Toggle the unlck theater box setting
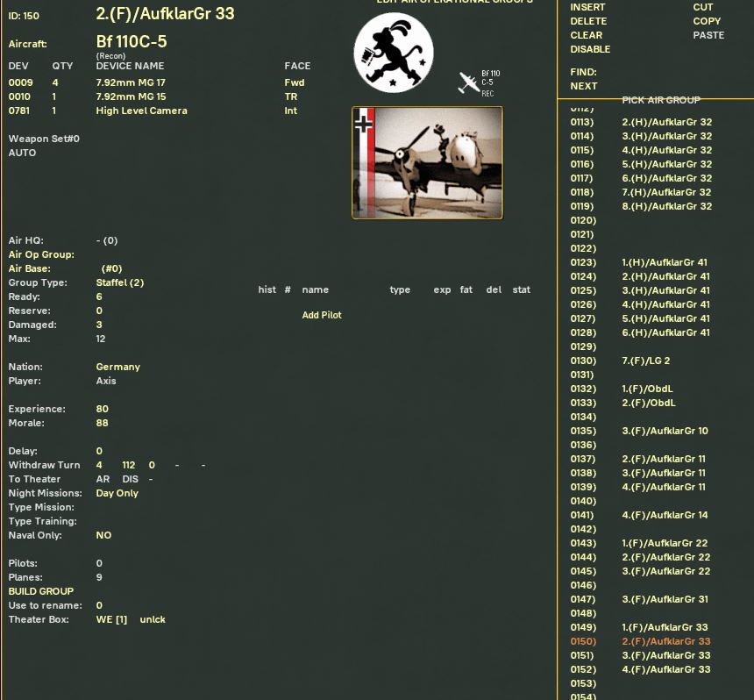The image size is (754, 700). pos(153,619)
